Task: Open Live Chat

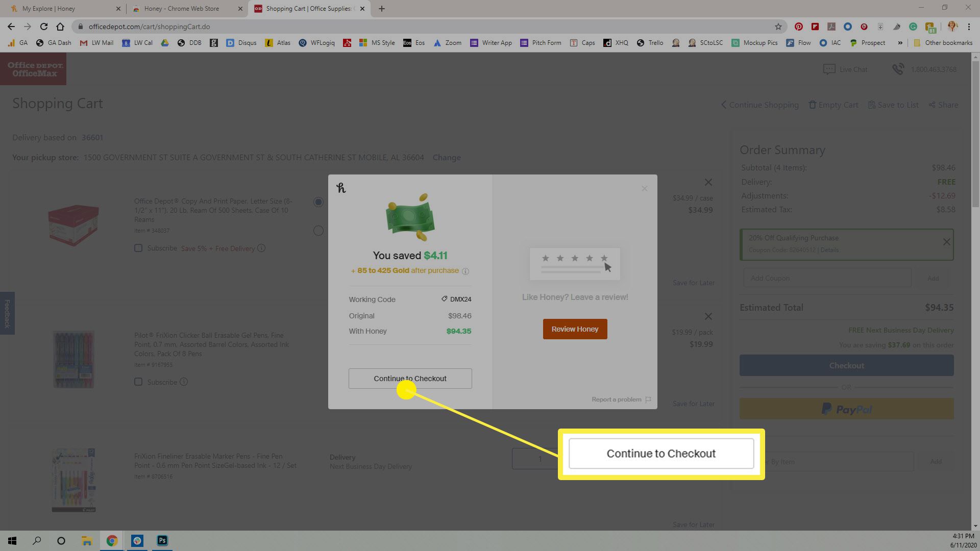Action: pos(845,69)
